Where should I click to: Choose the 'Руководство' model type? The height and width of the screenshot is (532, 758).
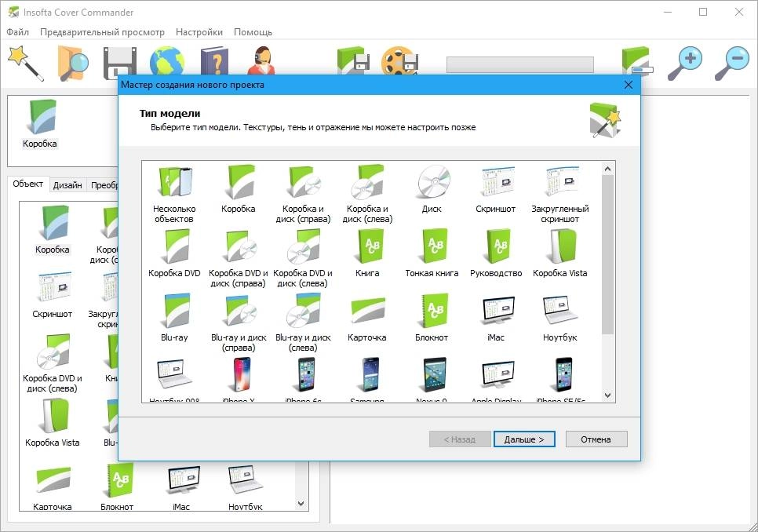point(496,253)
